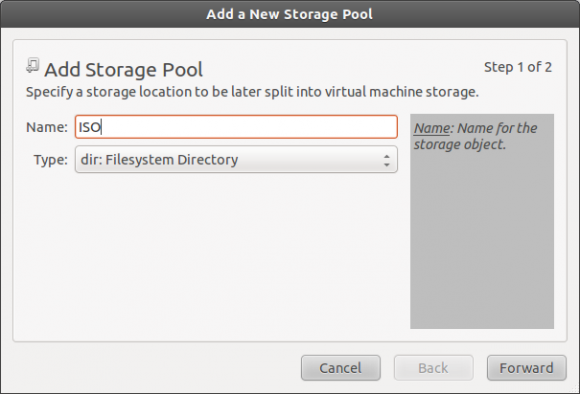Click the Forward button
Screen dimensions: 580x394
click(526, 368)
